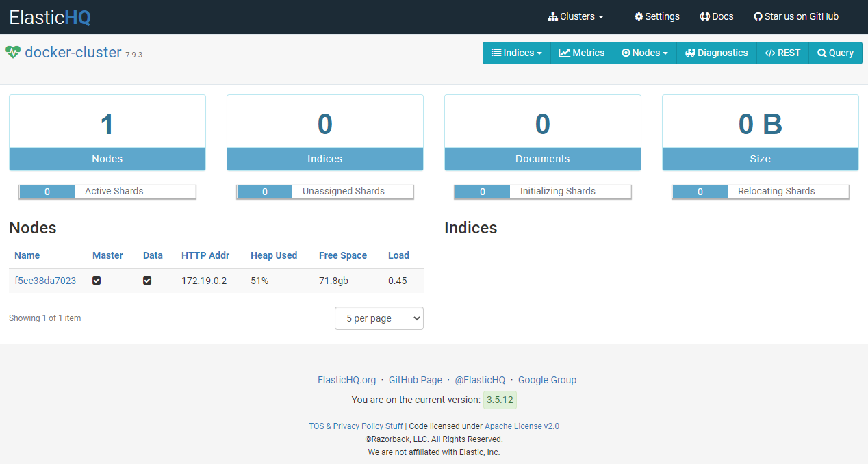This screenshot has height=464, width=868.
Task: Open the REST console
Action: 782,53
